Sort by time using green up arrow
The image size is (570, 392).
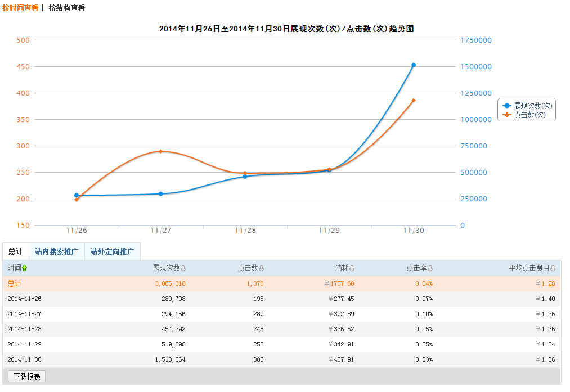pos(25,268)
